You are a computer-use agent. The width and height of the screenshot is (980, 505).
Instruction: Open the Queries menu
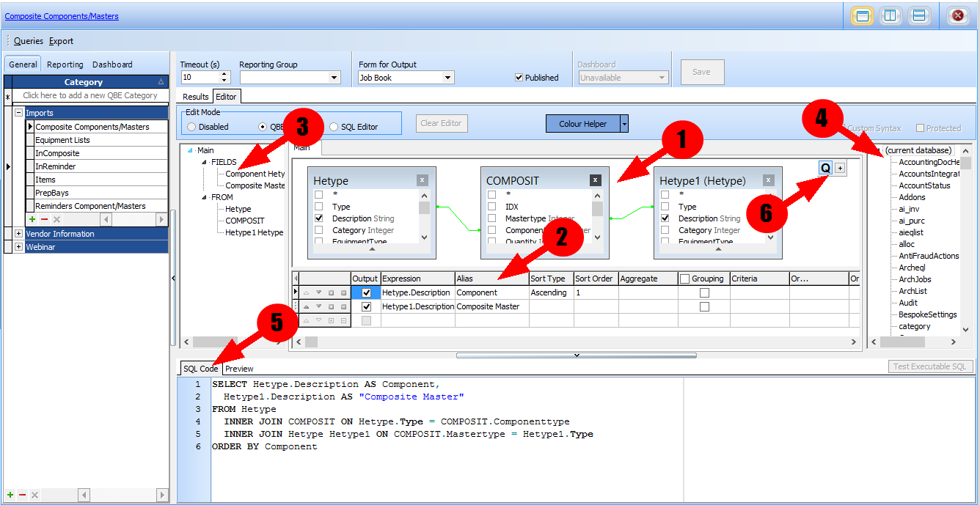tap(28, 41)
